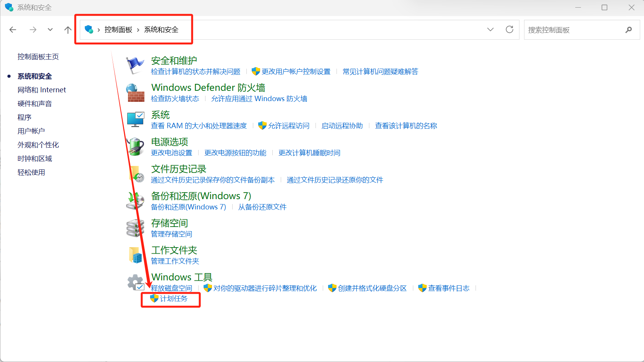Click the Windows Tools gear icon
Image resolution: width=644 pixels, height=362 pixels.
pos(135,283)
